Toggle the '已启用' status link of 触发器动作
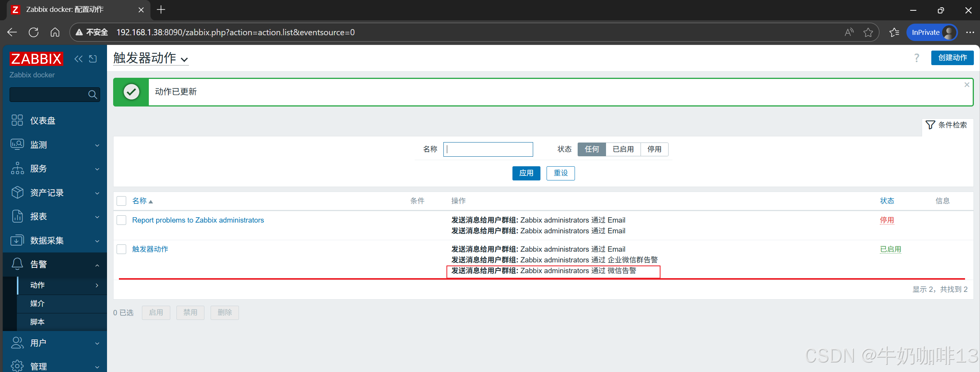This screenshot has height=372, width=980. pyautogui.click(x=890, y=249)
